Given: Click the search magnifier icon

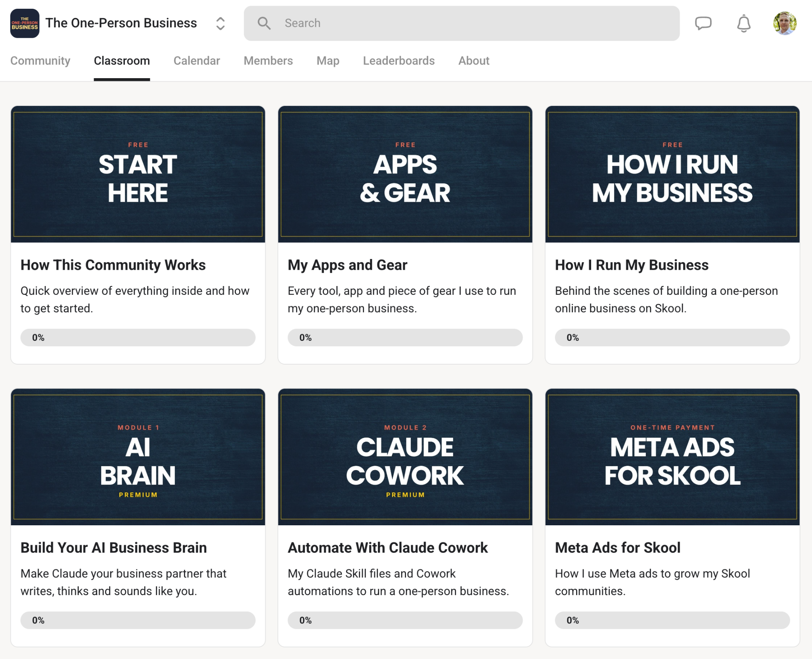Looking at the screenshot, I should click(264, 23).
